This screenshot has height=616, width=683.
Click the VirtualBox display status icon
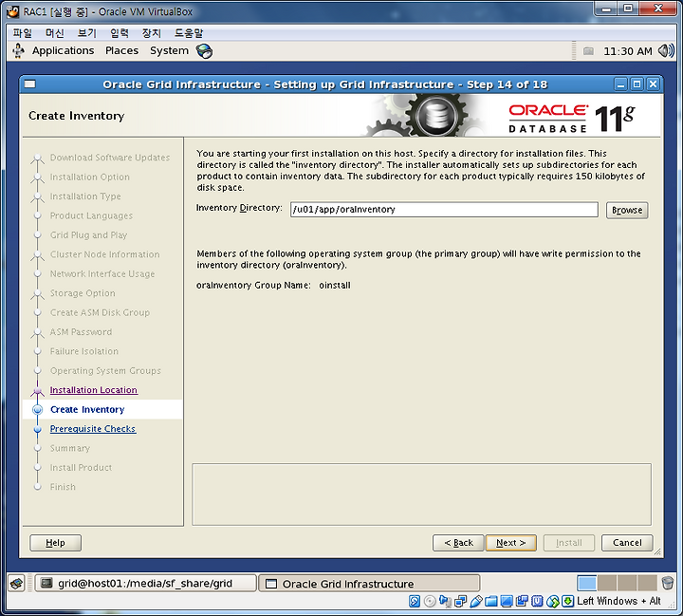pos(507,601)
